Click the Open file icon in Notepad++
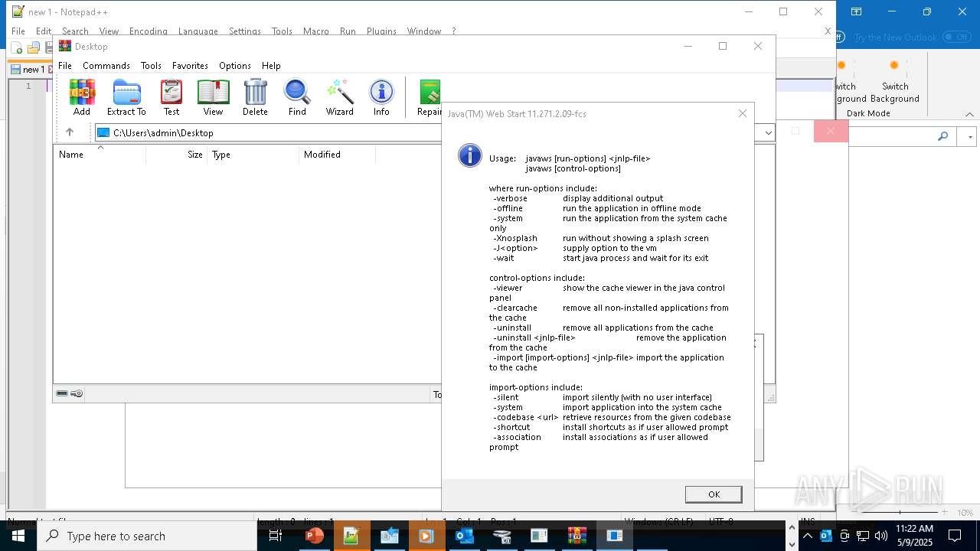The image size is (980, 551). click(x=34, y=48)
